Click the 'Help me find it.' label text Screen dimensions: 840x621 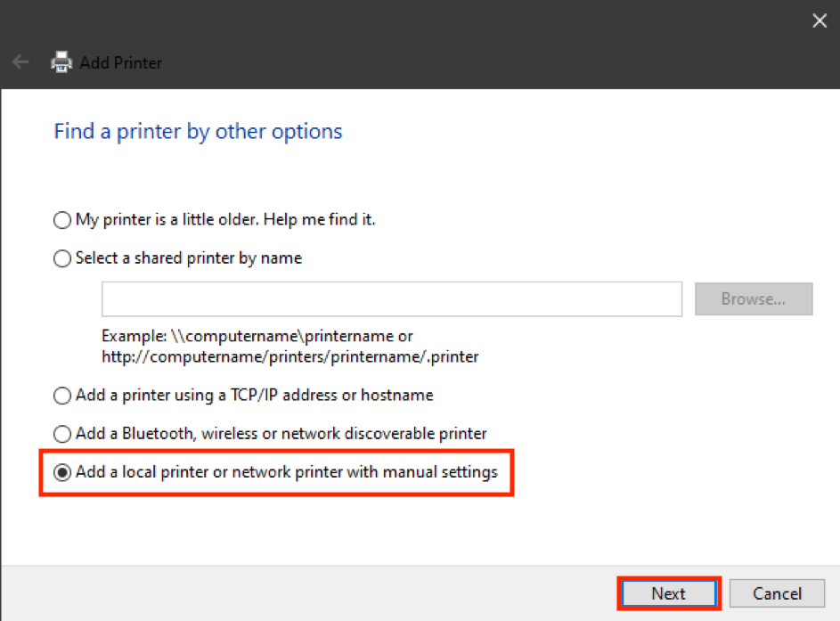coord(319,220)
